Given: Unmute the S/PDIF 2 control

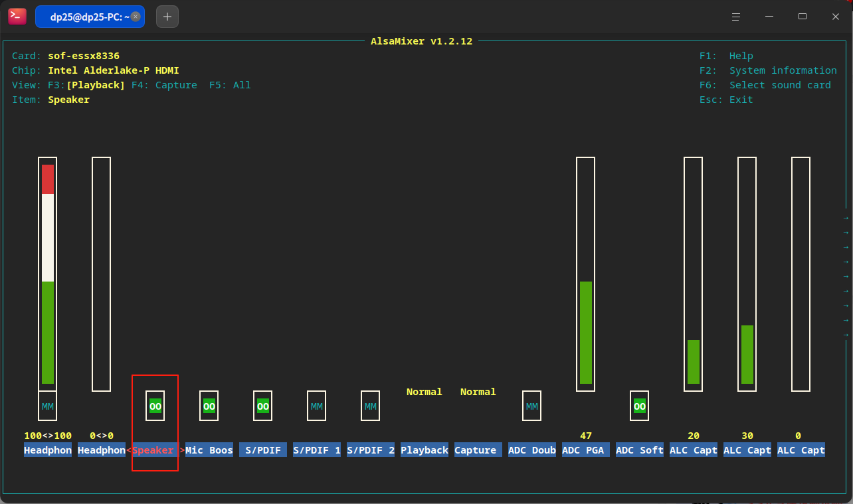Looking at the screenshot, I should [371, 406].
